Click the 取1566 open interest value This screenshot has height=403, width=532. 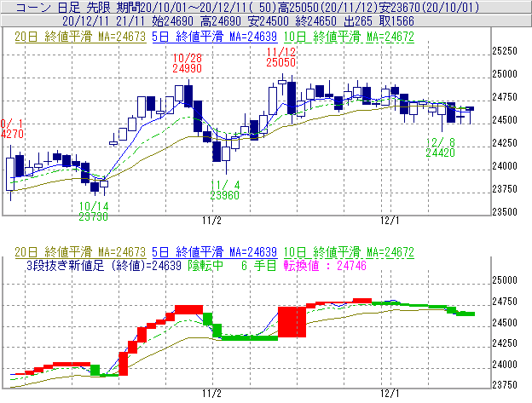point(396,21)
